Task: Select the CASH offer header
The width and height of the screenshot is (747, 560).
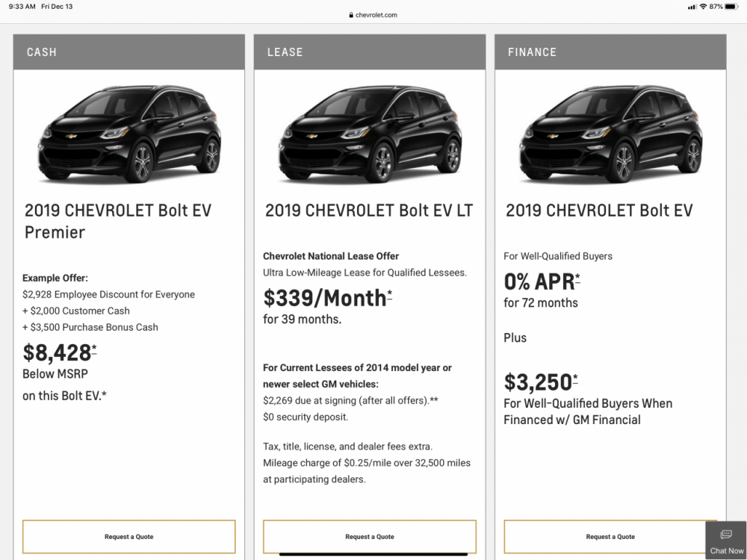Action: pyautogui.click(x=128, y=52)
